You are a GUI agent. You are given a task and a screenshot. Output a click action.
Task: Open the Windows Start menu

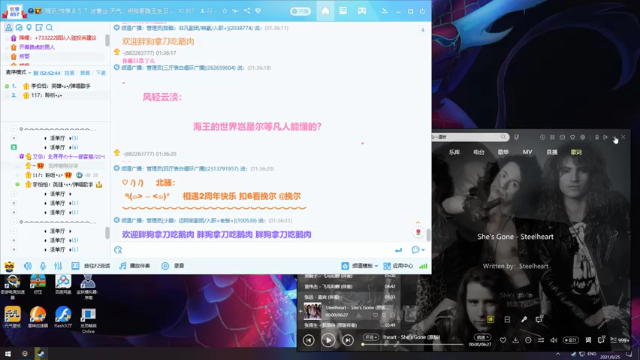tap(8, 353)
